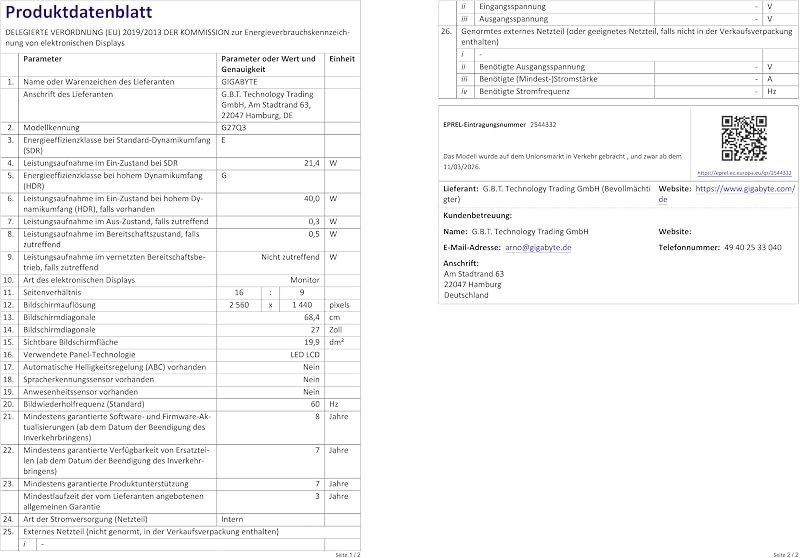Open the eprel.ec.europa.eu QR link
The width and height of the screenshot is (800, 558).
click(744, 173)
